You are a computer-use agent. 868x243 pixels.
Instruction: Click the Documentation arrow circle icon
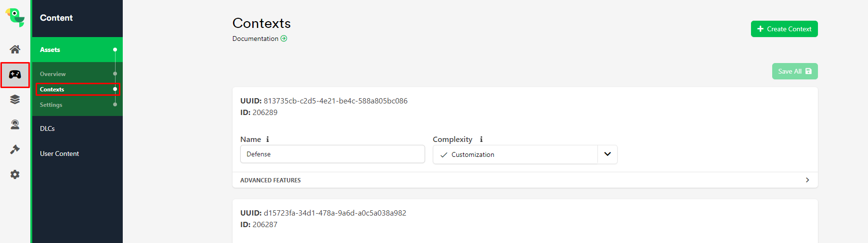[x=284, y=38]
